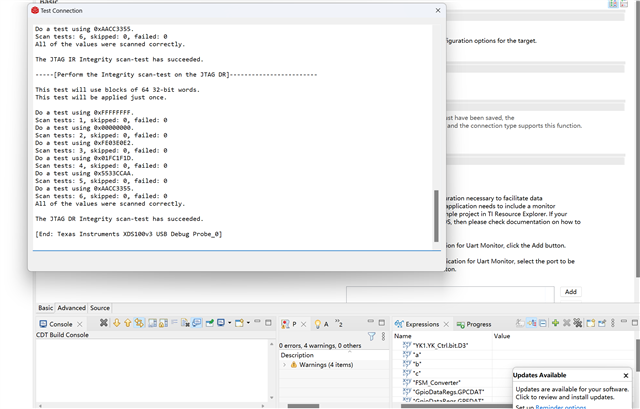Click Remove Selected Expression single X icon
This screenshot has width=640, height=409.
coord(567,323)
